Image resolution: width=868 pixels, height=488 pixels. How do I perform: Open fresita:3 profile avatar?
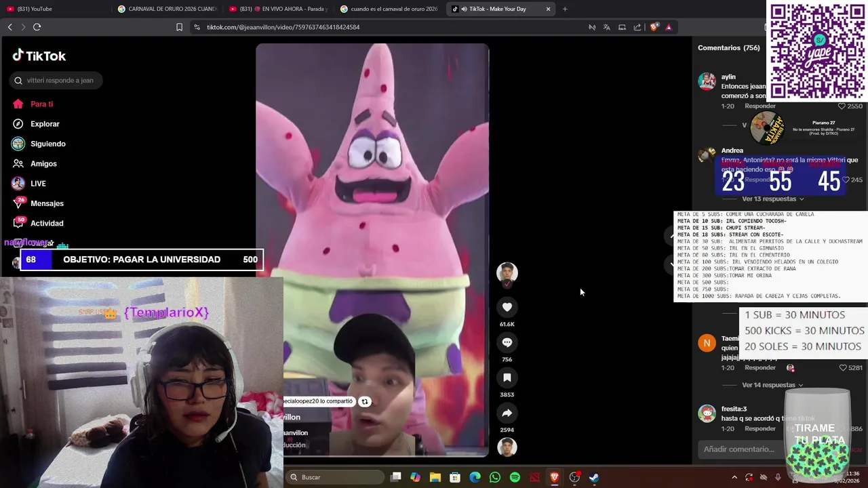click(x=707, y=413)
